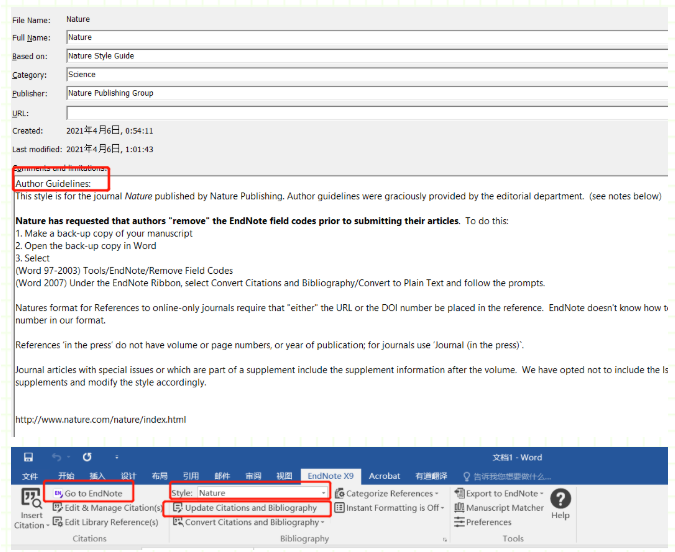Select Edit Library Reference(s)
Screen dimensions: 675x552
click(105, 522)
